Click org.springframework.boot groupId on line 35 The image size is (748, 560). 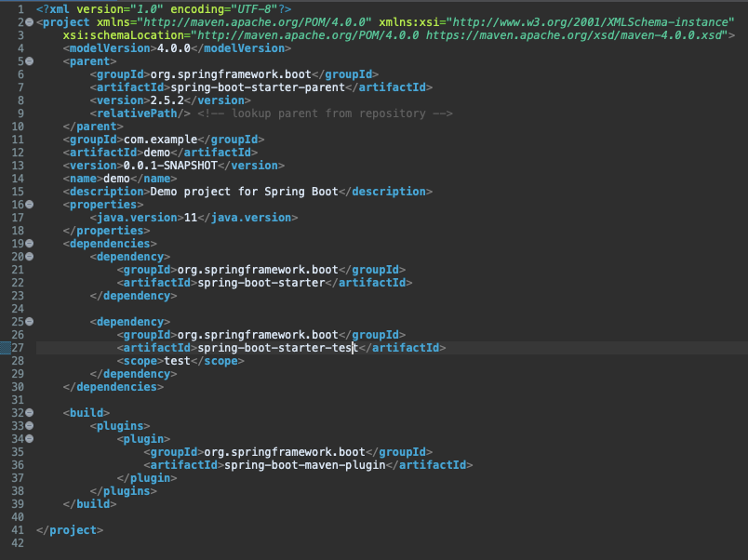pyautogui.click(x=285, y=452)
